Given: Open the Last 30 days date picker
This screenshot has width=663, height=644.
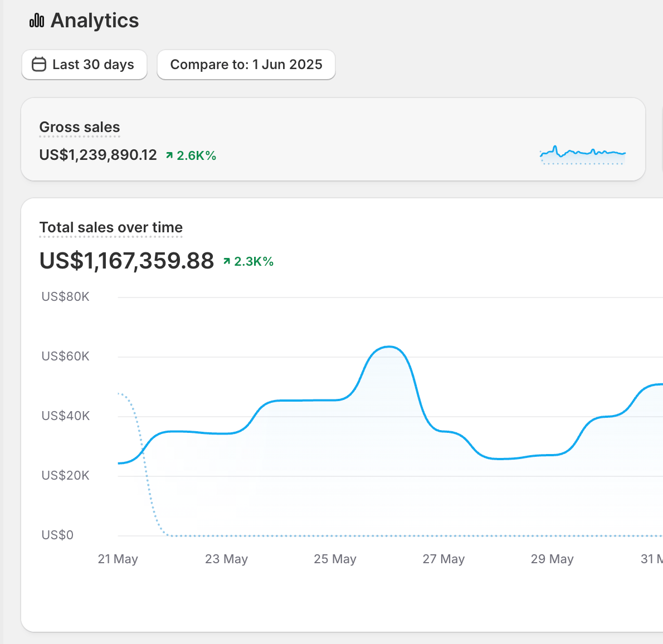Looking at the screenshot, I should (84, 65).
